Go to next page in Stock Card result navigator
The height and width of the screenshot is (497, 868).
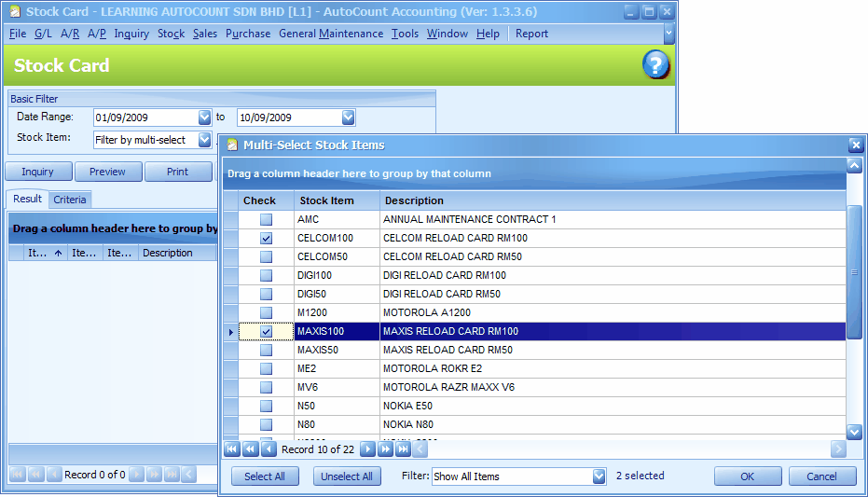[155, 475]
